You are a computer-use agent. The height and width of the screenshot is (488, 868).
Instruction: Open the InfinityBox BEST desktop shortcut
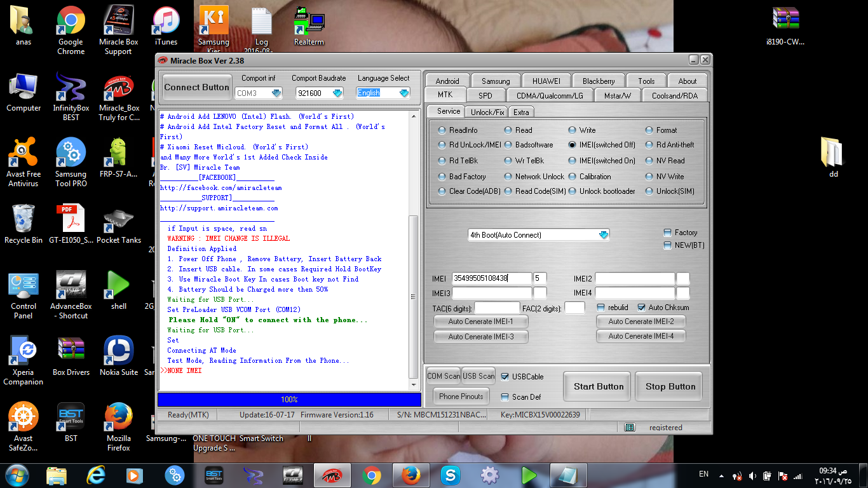[x=71, y=96]
